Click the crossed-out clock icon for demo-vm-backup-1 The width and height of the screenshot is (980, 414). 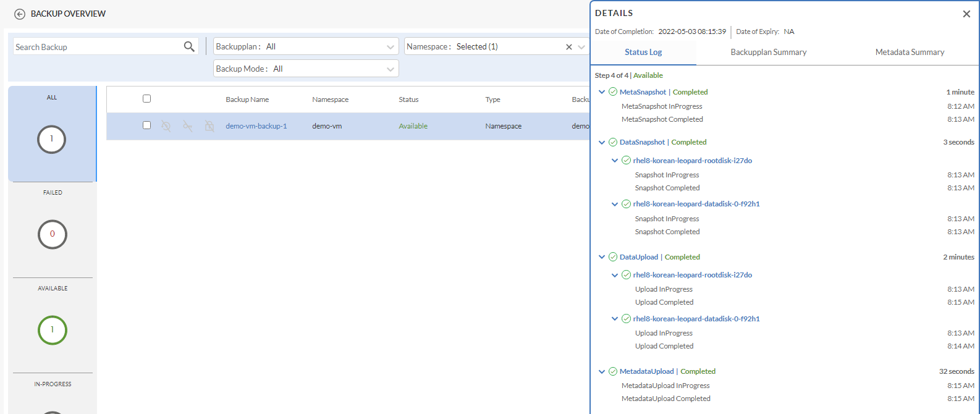(x=166, y=126)
